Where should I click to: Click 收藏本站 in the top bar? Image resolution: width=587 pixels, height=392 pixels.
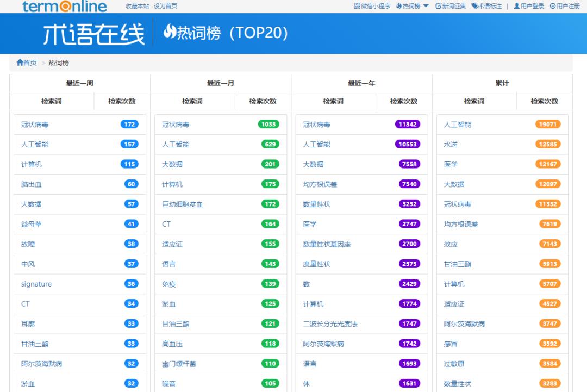[x=137, y=6]
